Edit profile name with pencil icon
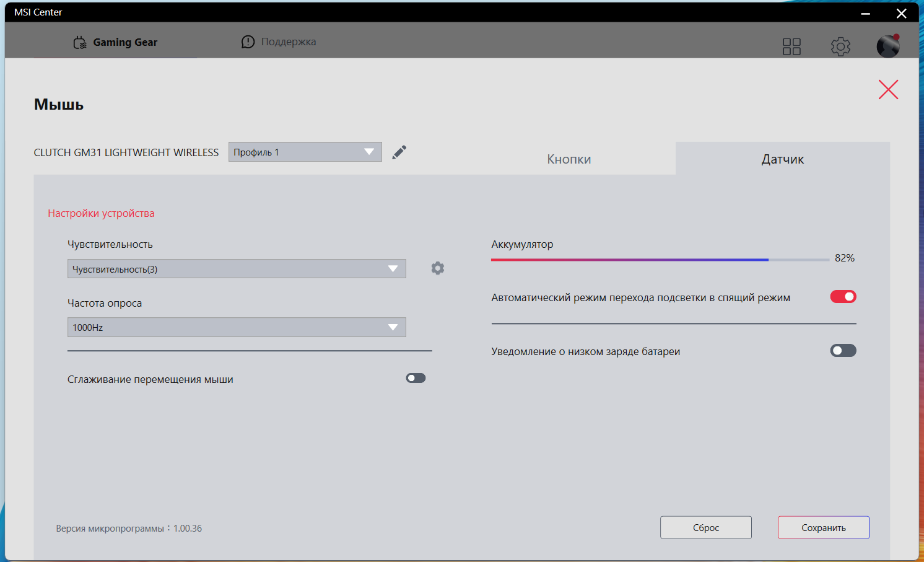The image size is (924, 562). (399, 152)
